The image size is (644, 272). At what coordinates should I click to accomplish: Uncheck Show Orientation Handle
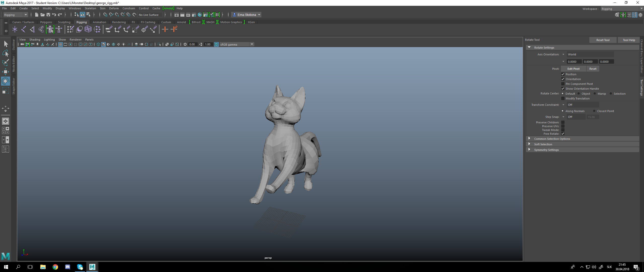pyautogui.click(x=563, y=89)
